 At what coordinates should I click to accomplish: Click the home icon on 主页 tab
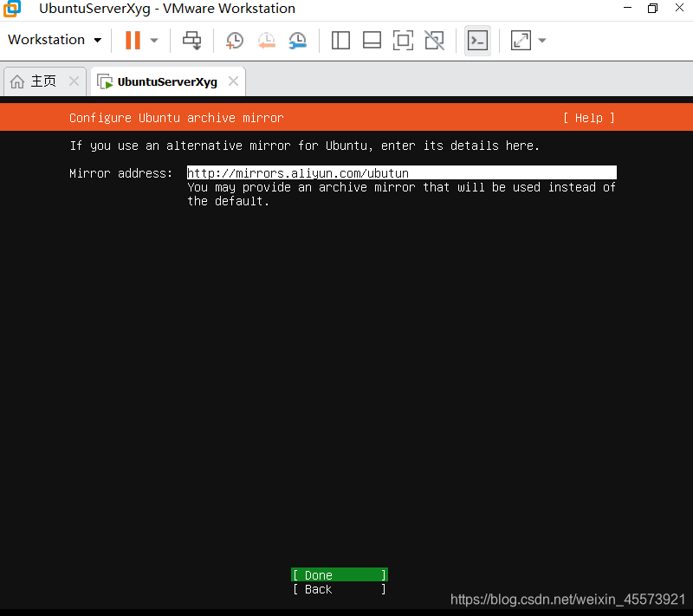[17, 81]
